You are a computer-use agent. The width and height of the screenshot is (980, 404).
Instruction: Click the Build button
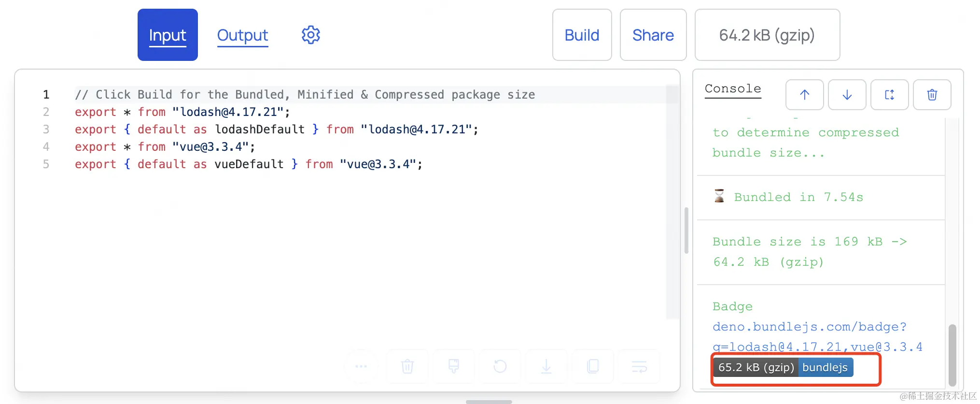click(x=582, y=35)
